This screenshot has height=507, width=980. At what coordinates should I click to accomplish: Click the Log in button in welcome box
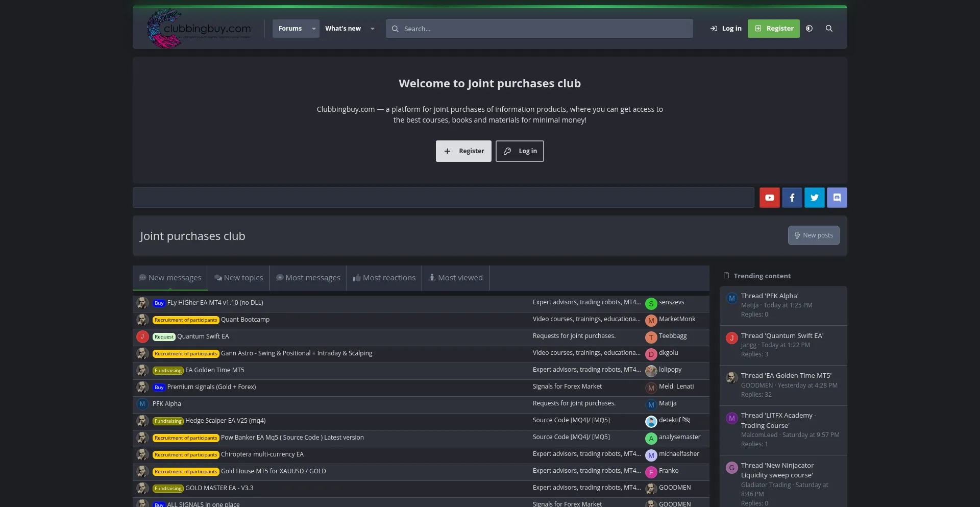[520, 151]
